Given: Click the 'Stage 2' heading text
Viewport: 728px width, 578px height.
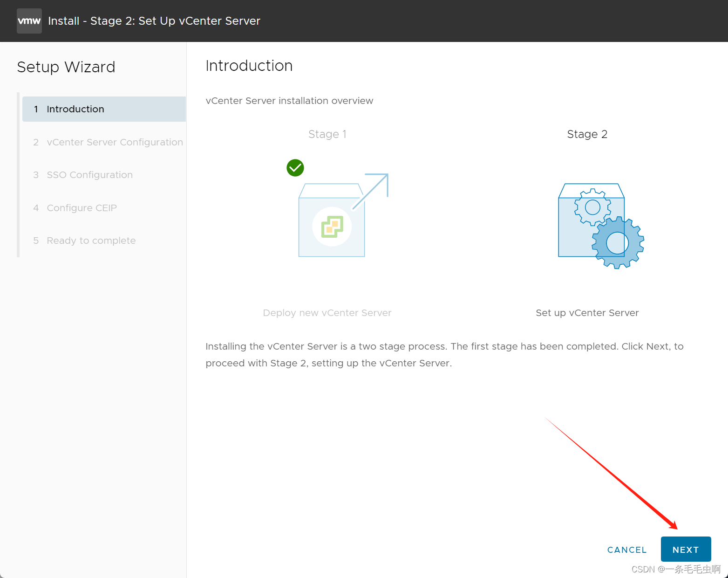Looking at the screenshot, I should (587, 134).
